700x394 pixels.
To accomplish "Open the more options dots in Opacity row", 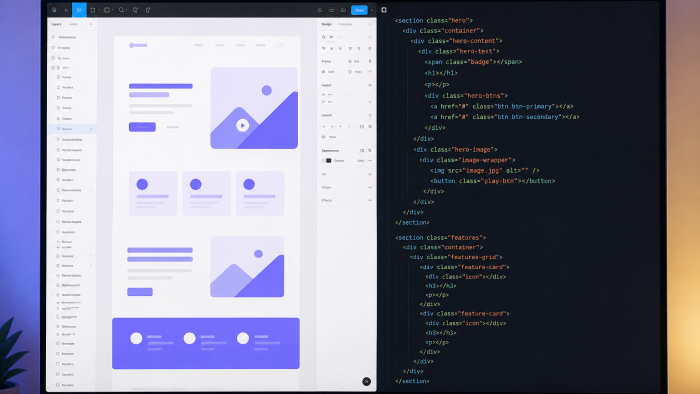I will 370,161.
